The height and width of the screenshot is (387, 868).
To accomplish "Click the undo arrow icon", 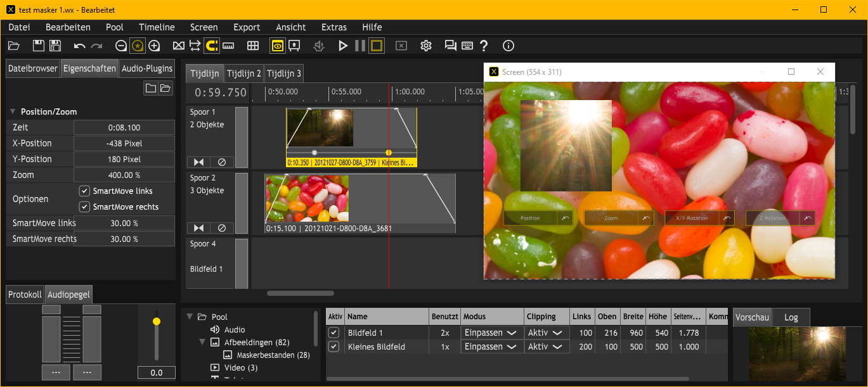I will 79,46.
